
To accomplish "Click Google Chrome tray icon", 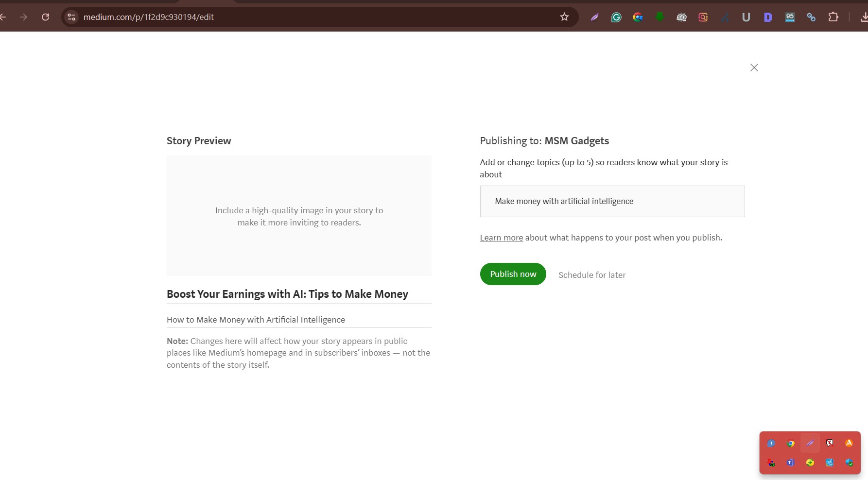I will (x=791, y=443).
